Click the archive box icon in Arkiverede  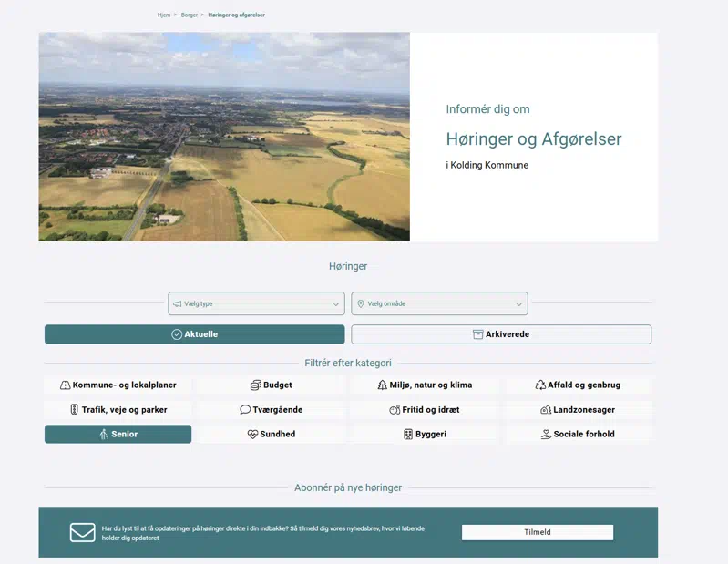tap(477, 334)
